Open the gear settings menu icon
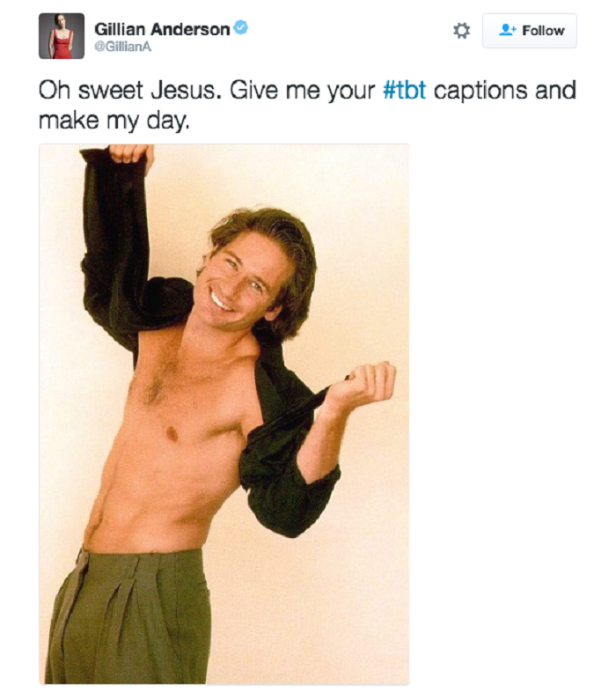This screenshot has width=616, height=692. click(x=461, y=31)
